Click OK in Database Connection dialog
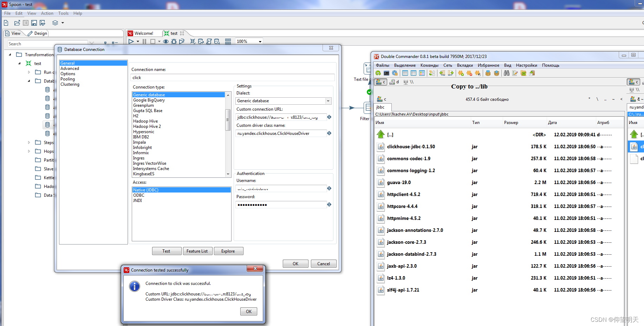Screen dimensions: 644x326 click(x=295, y=264)
